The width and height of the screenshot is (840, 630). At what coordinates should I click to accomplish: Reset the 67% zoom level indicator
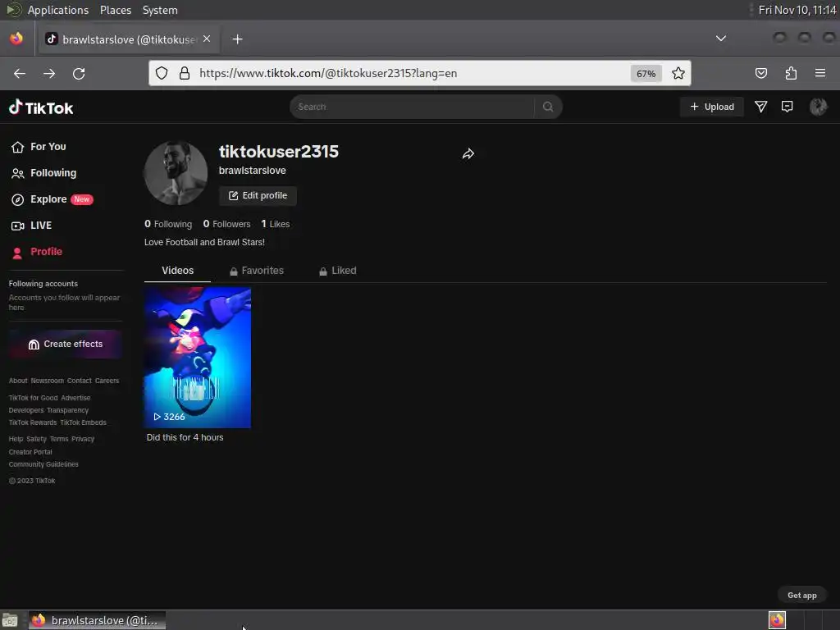coord(646,73)
